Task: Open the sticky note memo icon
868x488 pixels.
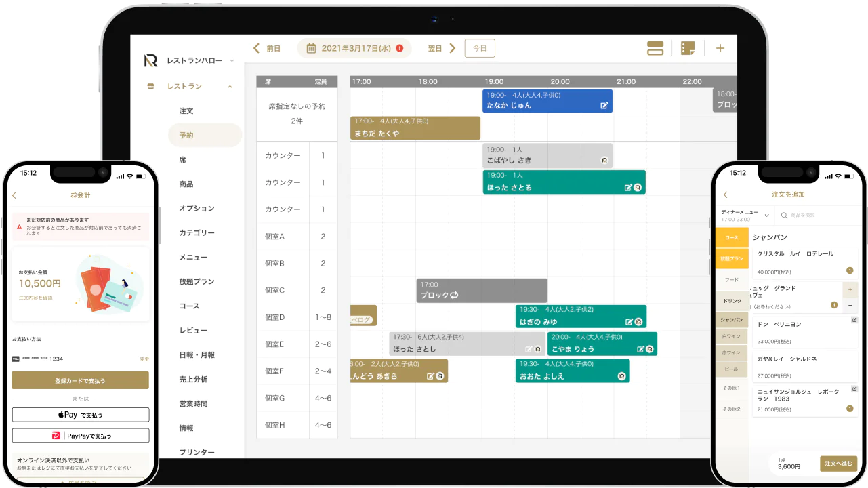Action: point(688,48)
